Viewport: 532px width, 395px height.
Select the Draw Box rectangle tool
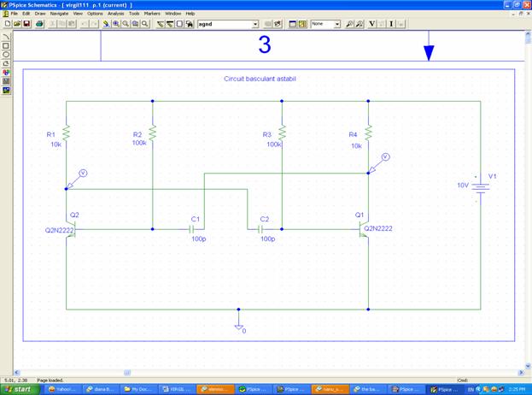[x=7, y=46]
